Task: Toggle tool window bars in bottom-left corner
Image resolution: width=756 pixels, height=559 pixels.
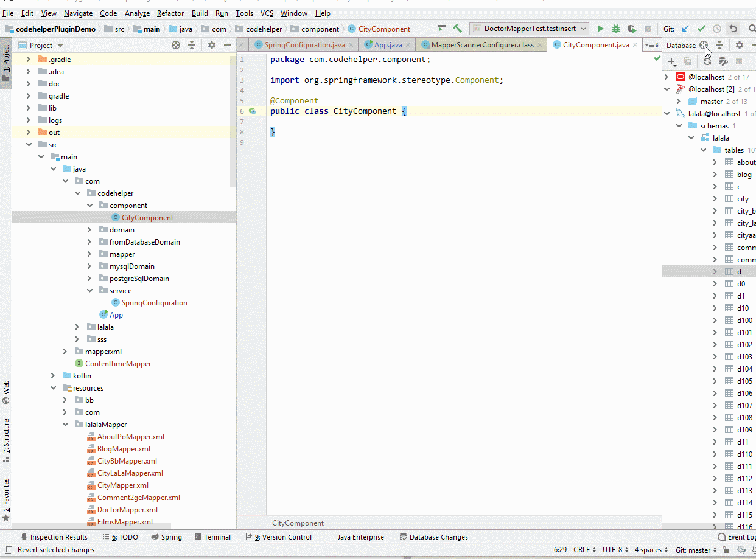Action: 8,550
